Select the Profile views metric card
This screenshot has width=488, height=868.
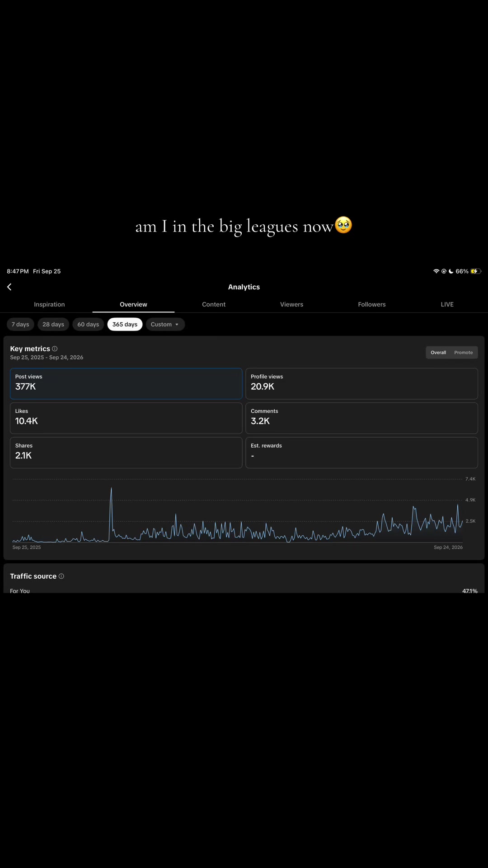[x=361, y=383]
